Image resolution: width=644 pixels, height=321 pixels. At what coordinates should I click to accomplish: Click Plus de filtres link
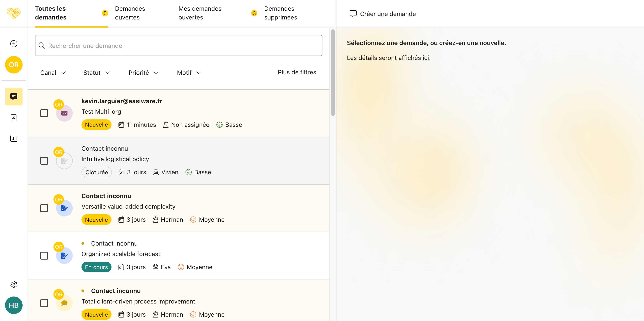[297, 72]
